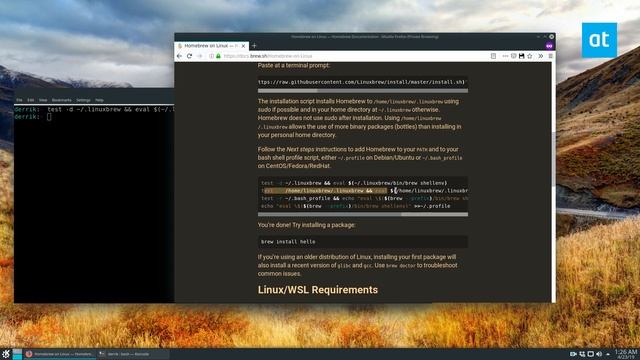Open Konsole Bookmarks menu

click(62, 100)
